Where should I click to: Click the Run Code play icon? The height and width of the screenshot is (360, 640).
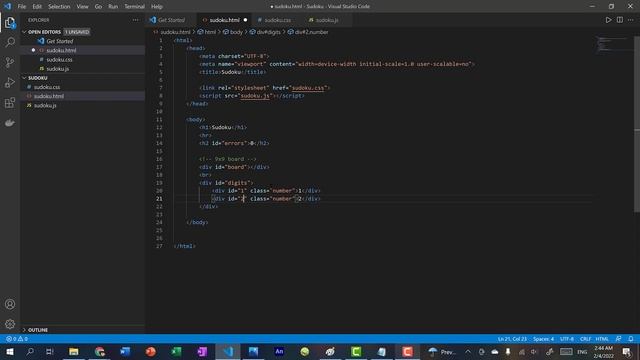608,20
